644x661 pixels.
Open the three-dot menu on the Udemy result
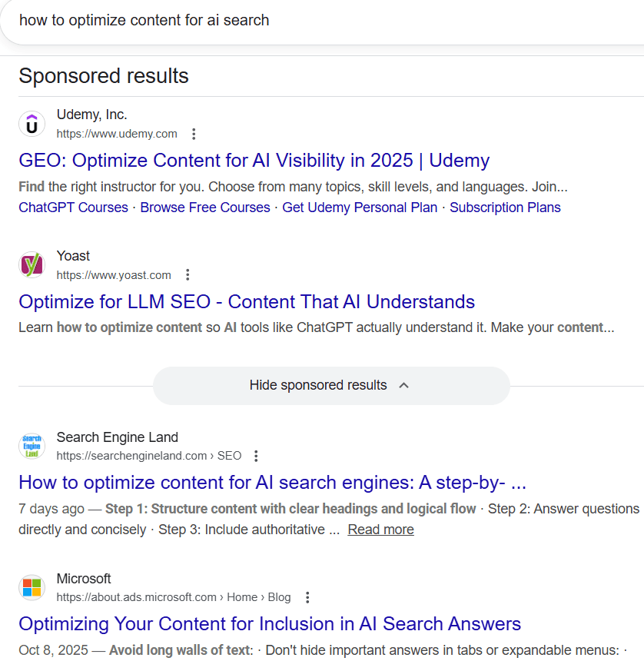click(194, 133)
